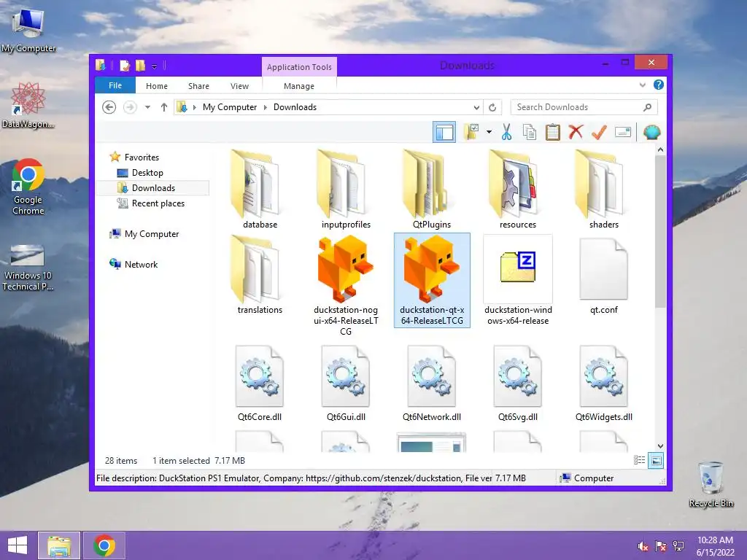Go up one folder level
The height and width of the screenshot is (560, 747).
click(164, 107)
